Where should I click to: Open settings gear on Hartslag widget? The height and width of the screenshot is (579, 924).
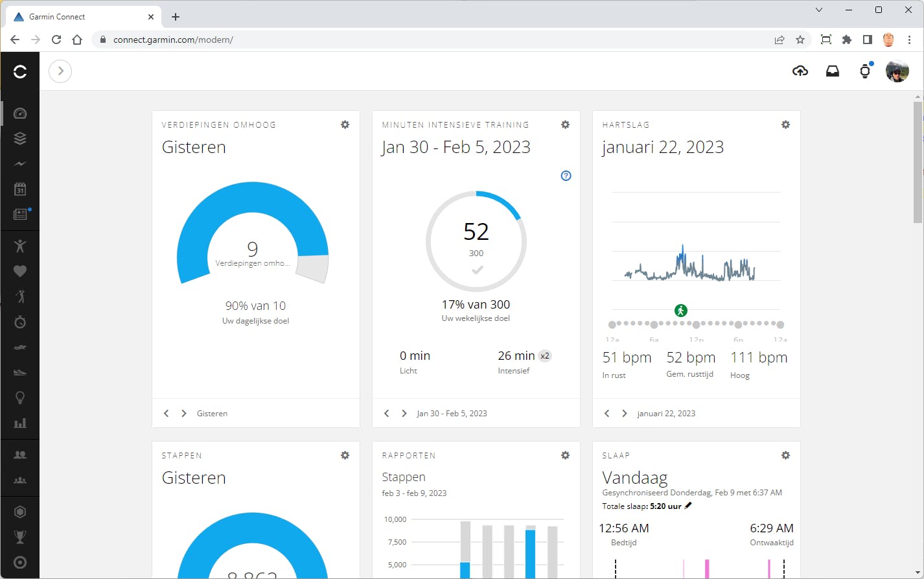pos(785,124)
